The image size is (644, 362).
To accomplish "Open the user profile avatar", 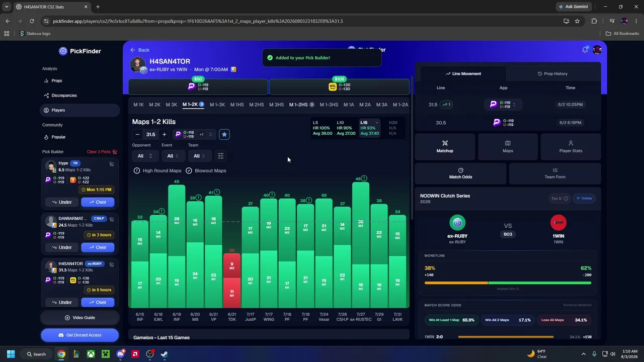I will click(x=597, y=50).
